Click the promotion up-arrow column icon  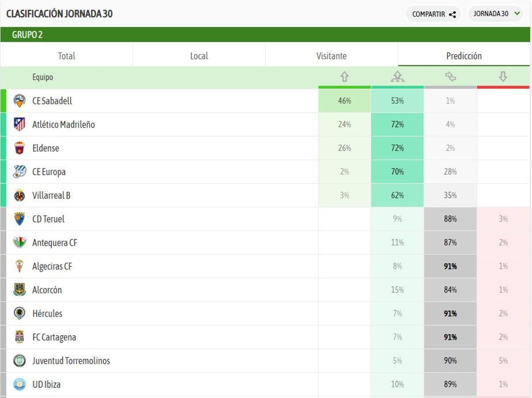click(x=345, y=77)
